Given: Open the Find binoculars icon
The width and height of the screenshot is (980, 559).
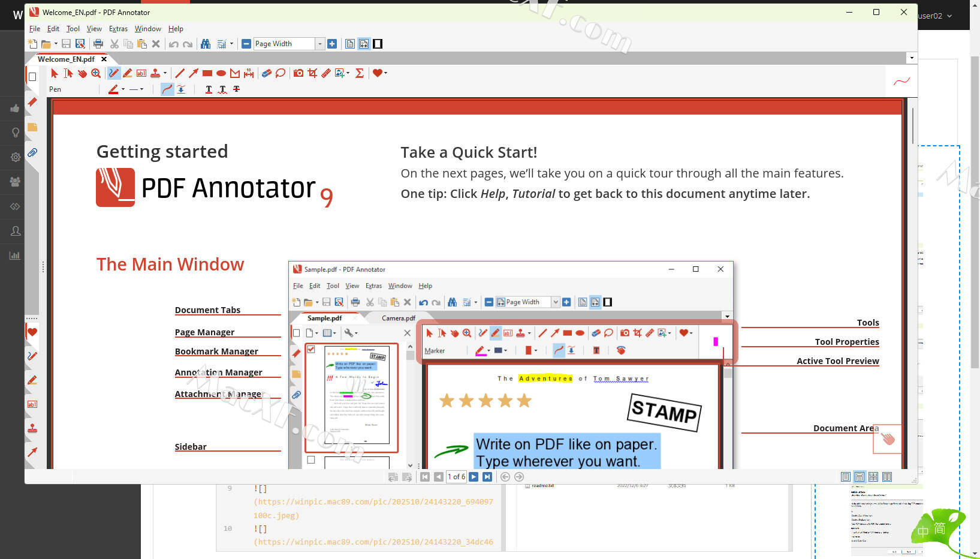Looking at the screenshot, I should click(x=206, y=44).
